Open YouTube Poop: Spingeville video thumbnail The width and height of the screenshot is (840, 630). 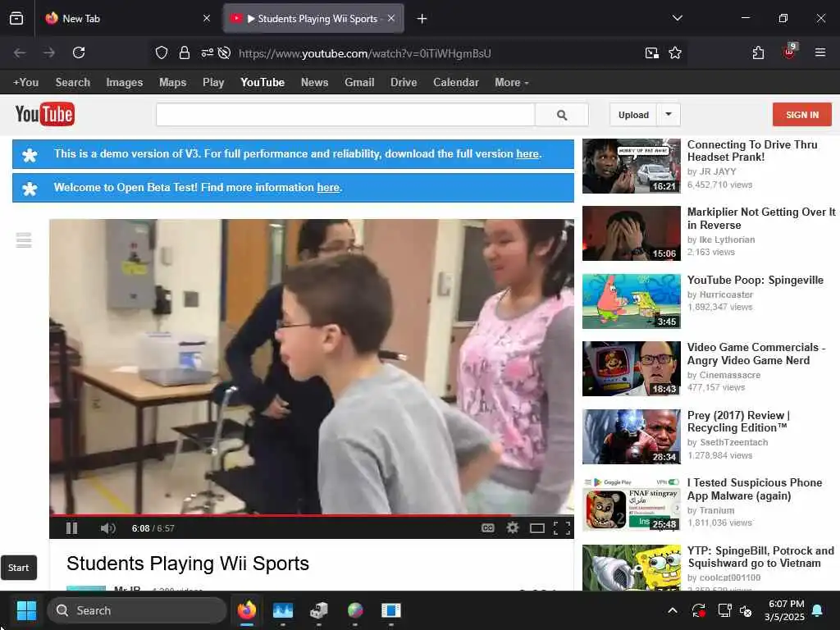(x=632, y=301)
